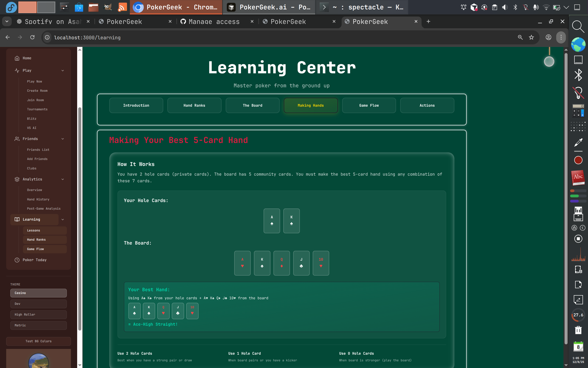Image resolution: width=588 pixels, height=368 pixels.
Task: Open the Tournaments link in the sidebar
Action: click(x=37, y=109)
